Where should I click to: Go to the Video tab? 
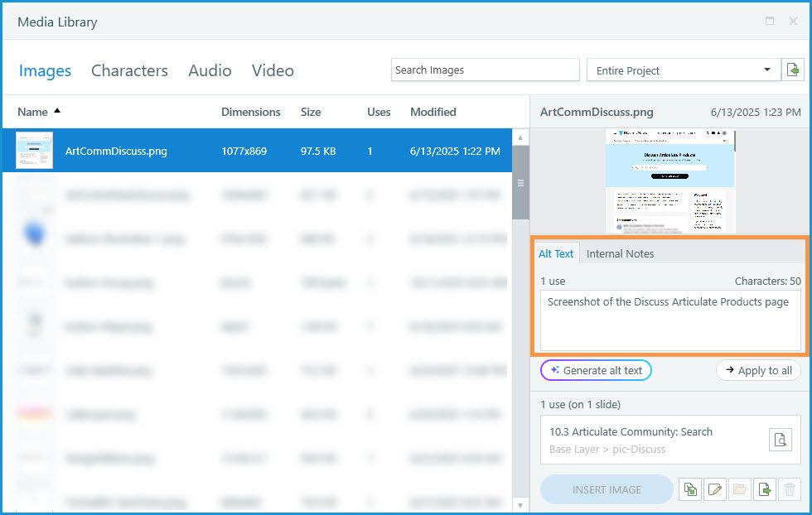pos(273,70)
